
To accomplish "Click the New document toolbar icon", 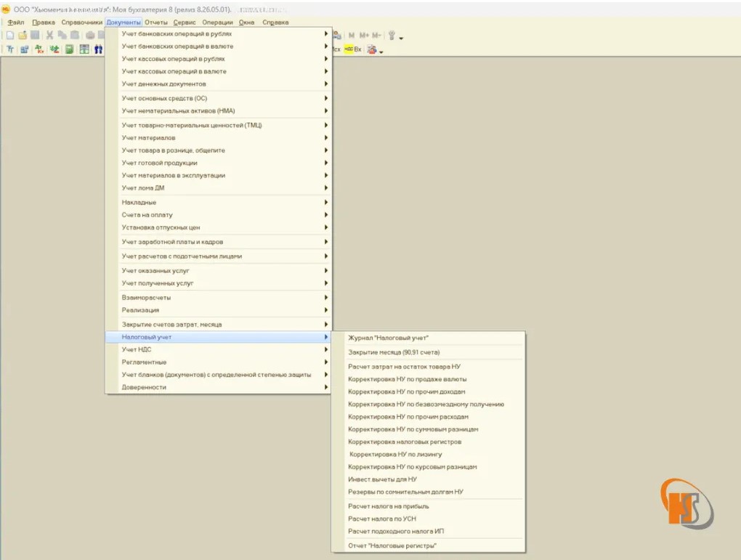I will [10, 35].
